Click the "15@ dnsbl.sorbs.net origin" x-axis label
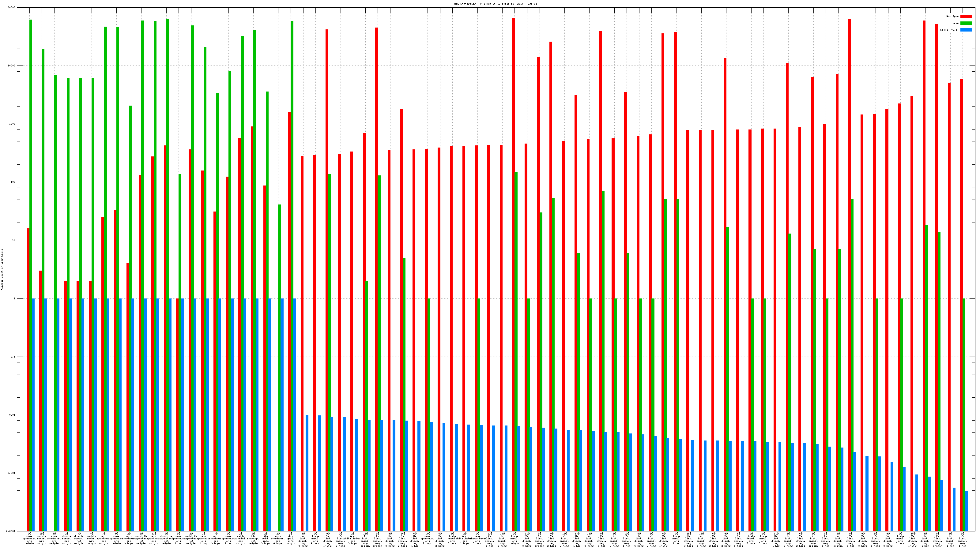Image resolution: width=980 pixels, height=551 pixels. (x=41, y=538)
